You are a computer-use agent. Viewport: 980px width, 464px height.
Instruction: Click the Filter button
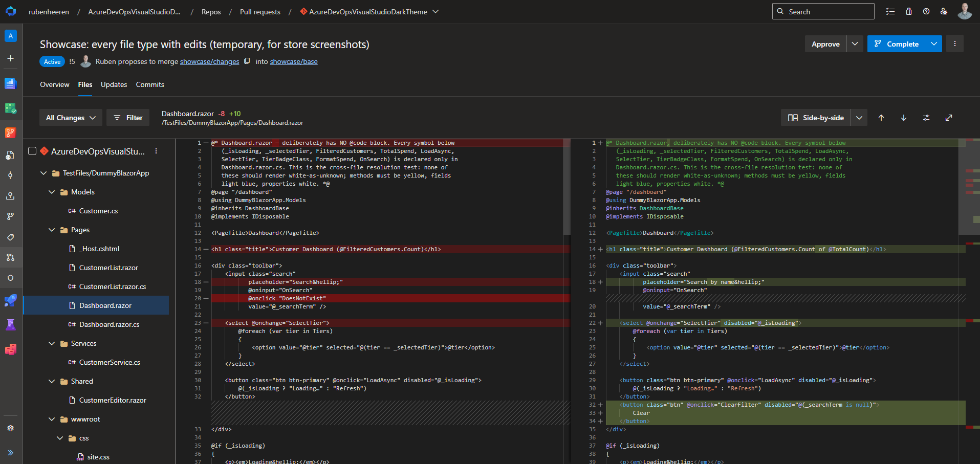click(128, 118)
